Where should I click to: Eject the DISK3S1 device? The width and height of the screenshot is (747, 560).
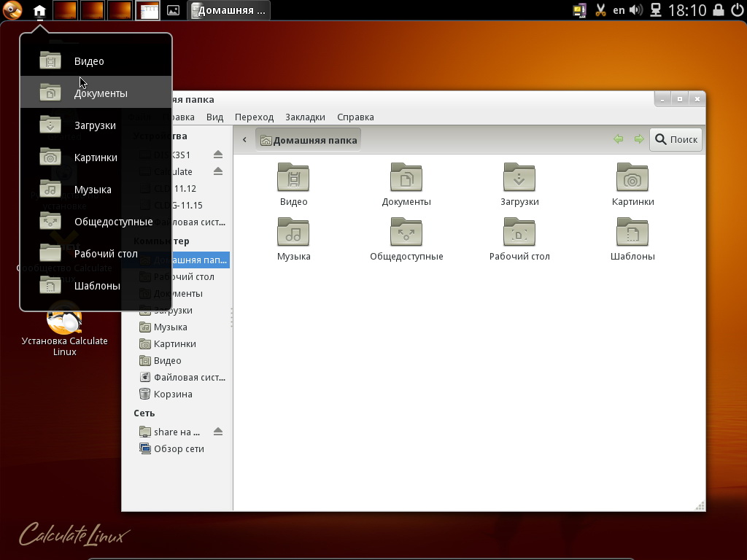[217, 155]
